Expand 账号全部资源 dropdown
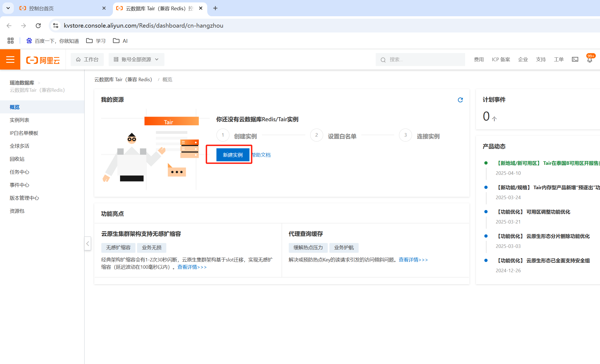 tap(137, 60)
